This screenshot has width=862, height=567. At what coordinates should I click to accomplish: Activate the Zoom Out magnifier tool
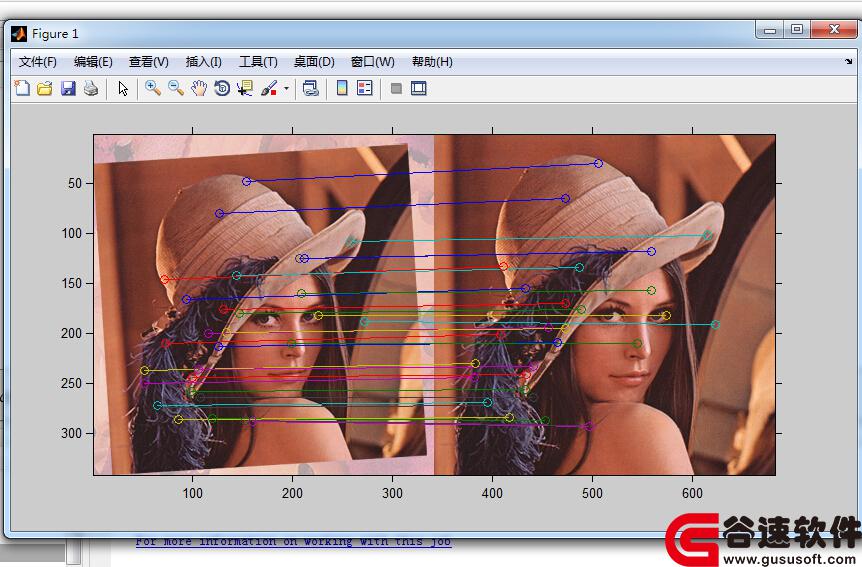[x=176, y=88]
